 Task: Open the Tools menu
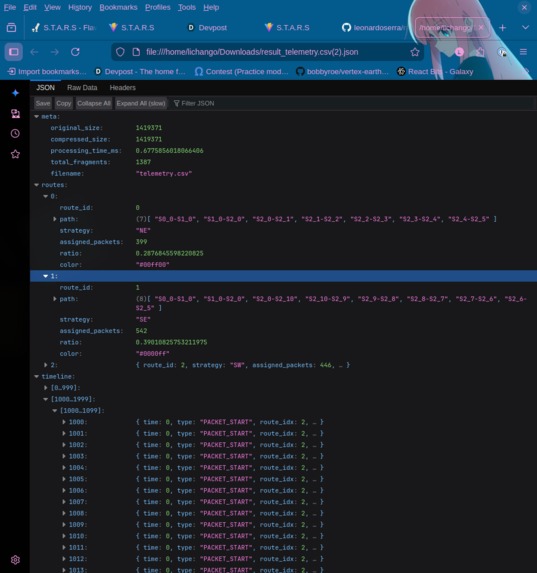[187, 7]
